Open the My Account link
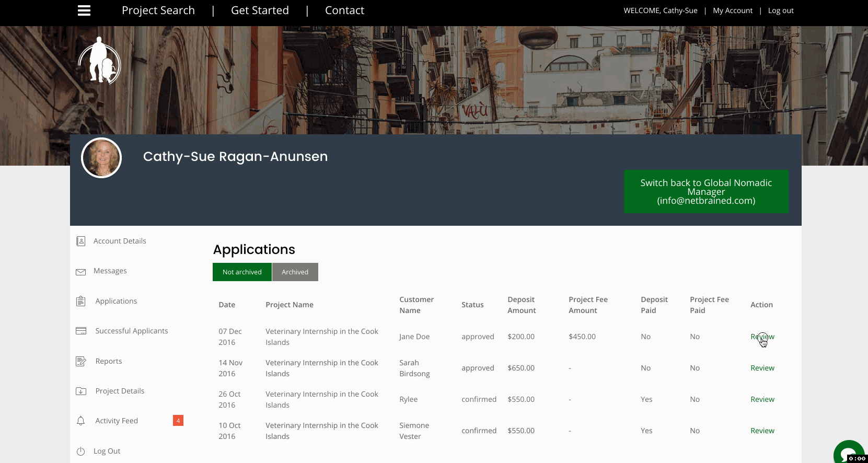868x463 pixels. tap(732, 10)
